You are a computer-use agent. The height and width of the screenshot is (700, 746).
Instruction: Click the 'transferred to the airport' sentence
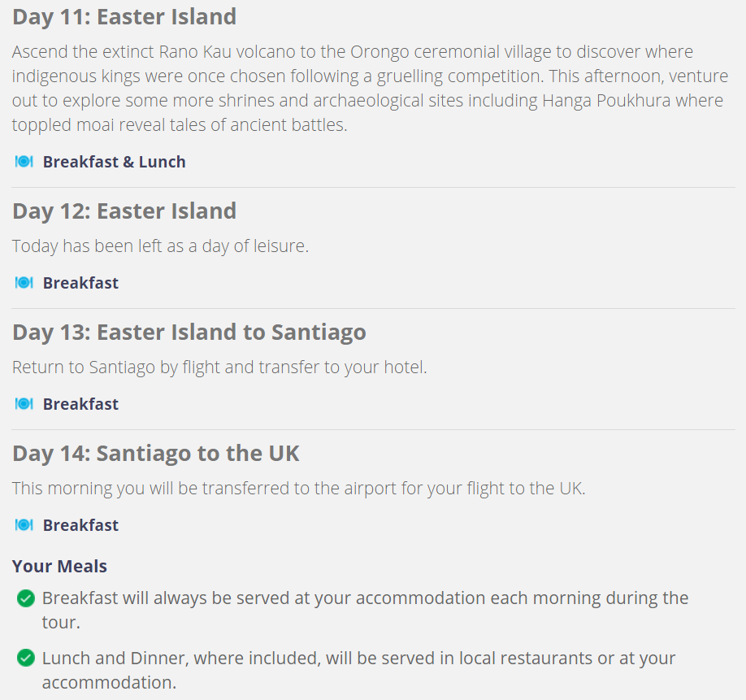click(299, 489)
